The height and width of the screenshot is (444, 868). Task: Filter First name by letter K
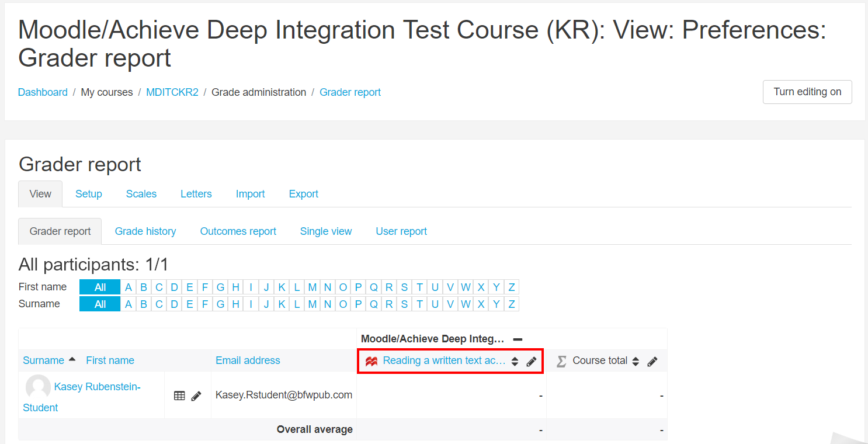282,287
